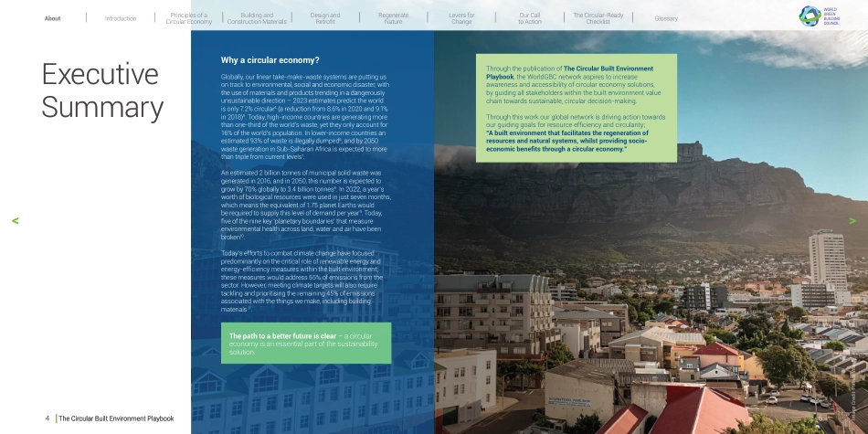
Task: Click the Executive Summary heading
Action: (102, 90)
